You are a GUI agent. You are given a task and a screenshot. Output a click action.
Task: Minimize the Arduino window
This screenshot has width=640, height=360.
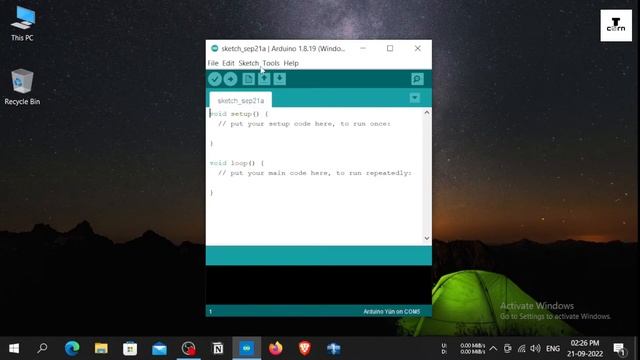click(363, 48)
